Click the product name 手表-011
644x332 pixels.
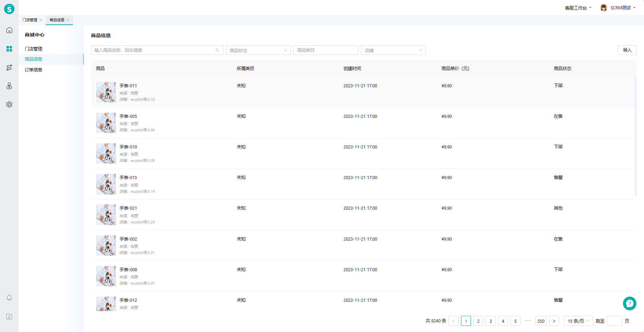pos(128,86)
